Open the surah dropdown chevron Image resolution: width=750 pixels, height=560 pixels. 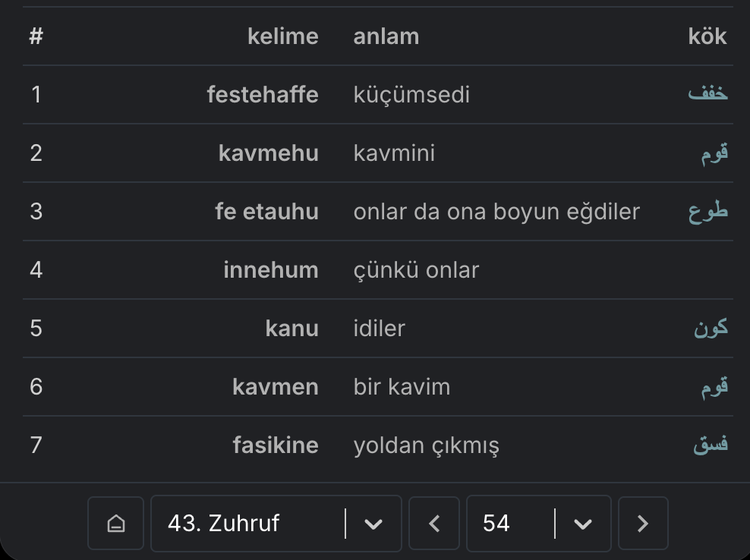[x=373, y=523]
